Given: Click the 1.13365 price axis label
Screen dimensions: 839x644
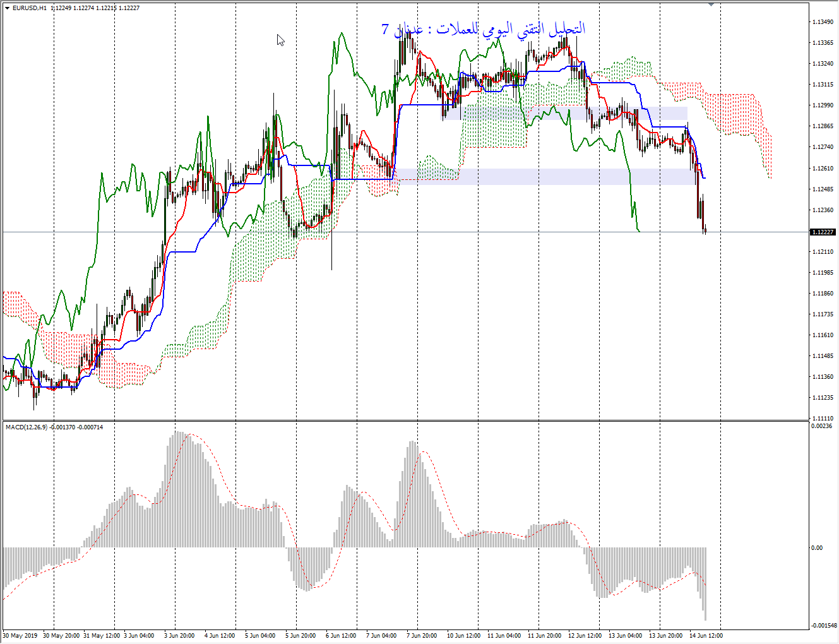Looking at the screenshot, I should [x=823, y=43].
